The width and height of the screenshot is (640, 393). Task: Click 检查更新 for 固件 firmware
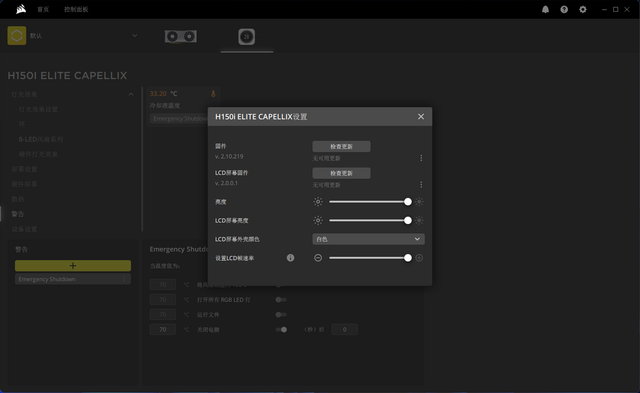click(341, 147)
